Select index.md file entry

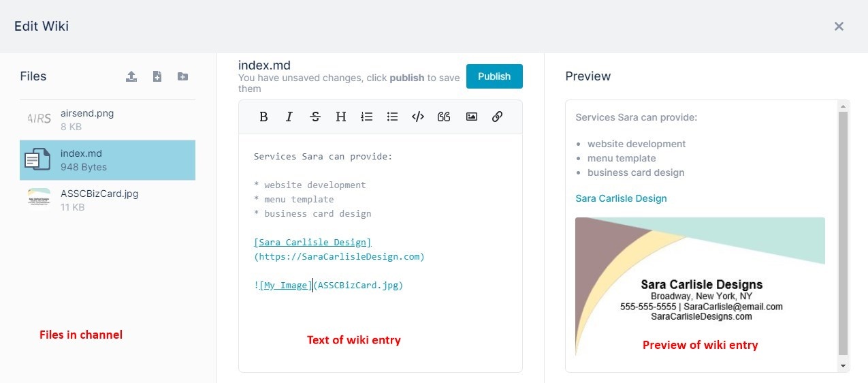click(x=108, y=160)
